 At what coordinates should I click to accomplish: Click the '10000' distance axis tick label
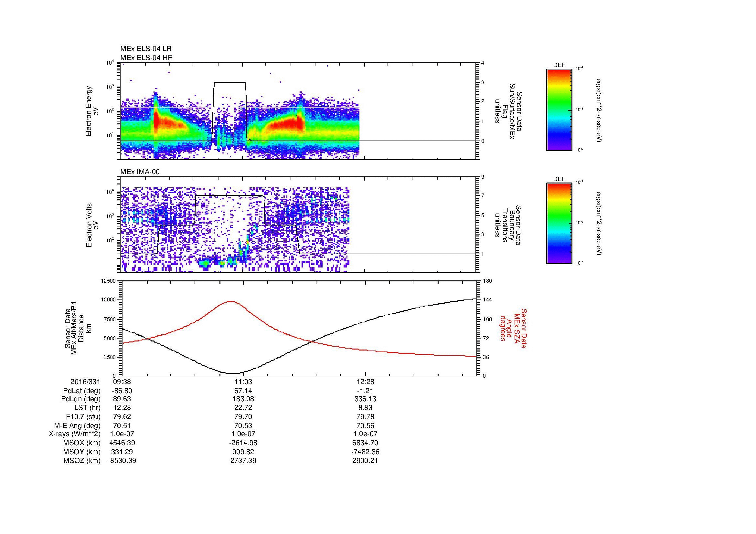pyautogui.click(x=108, y=300)
